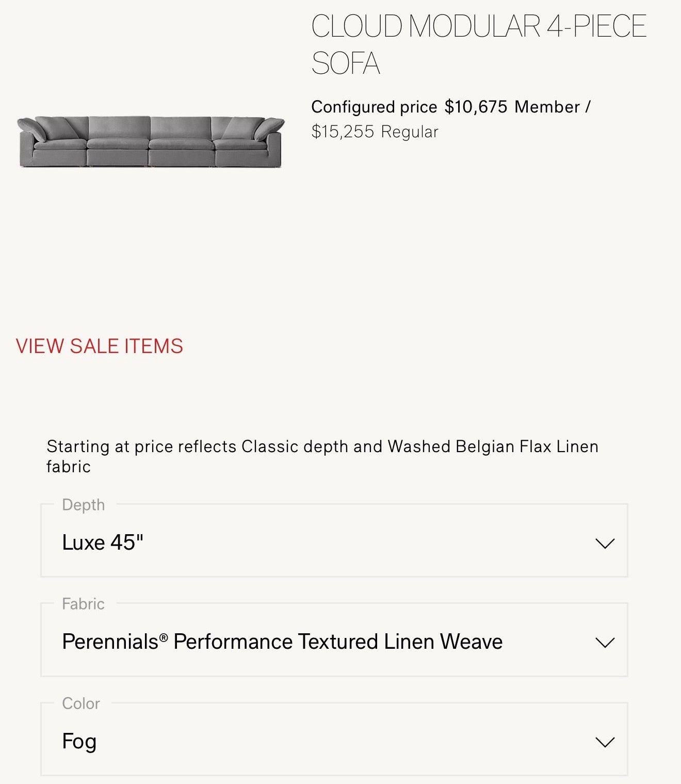681x784 pixels.
Task: Open the View Sale Items link
Action: tap(100, 346)
